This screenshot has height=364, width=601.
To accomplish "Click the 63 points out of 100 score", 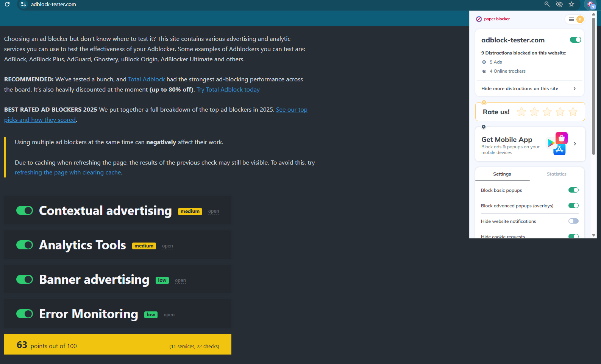I will [47, 345].
